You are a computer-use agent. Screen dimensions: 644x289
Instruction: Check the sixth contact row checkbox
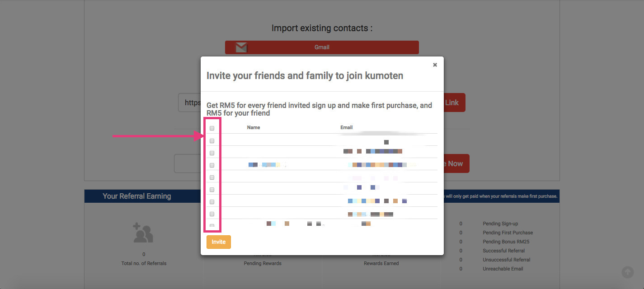(x=212, y=202)
